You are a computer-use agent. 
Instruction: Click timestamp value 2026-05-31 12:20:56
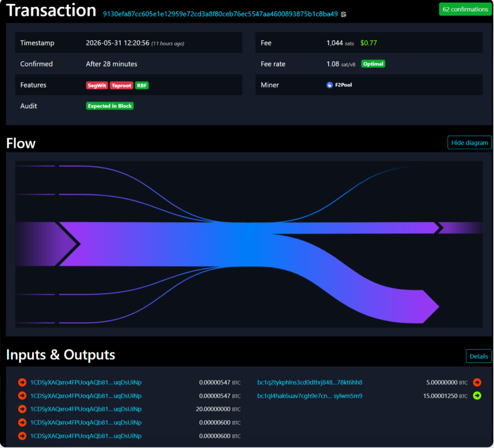click(118, 43)
